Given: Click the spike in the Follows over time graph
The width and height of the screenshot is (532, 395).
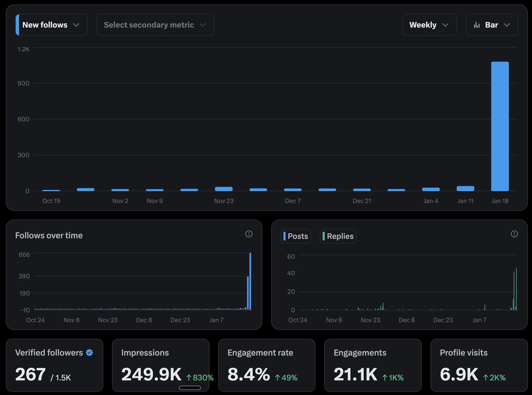Looking at the screenshot, I should pyautogui.click(x=250, y=279).
